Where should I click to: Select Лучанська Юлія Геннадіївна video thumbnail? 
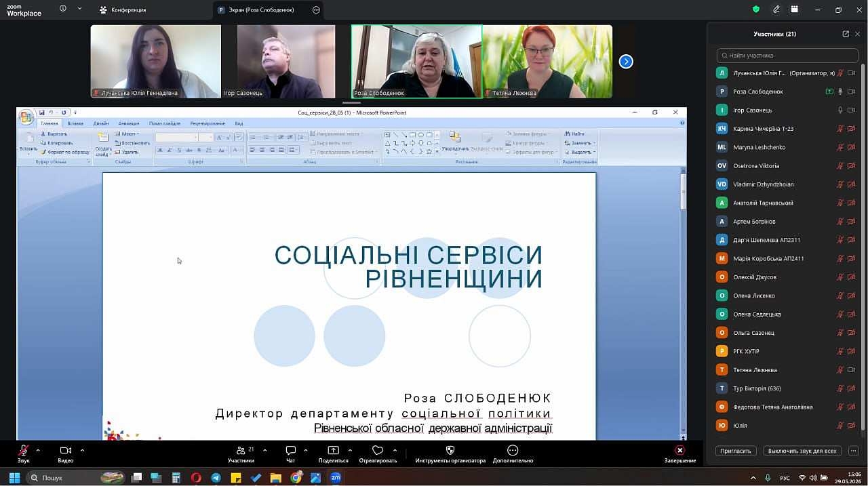coord(156,62)
